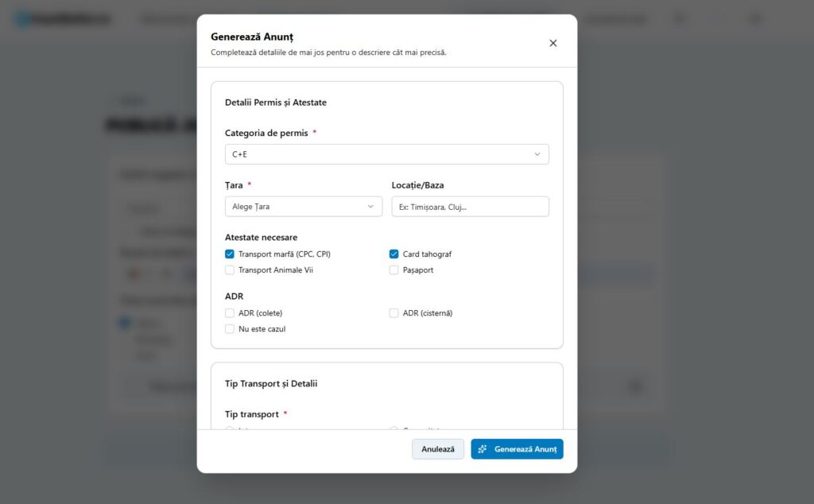Check the ADR (colete) option

click(230, 313)
